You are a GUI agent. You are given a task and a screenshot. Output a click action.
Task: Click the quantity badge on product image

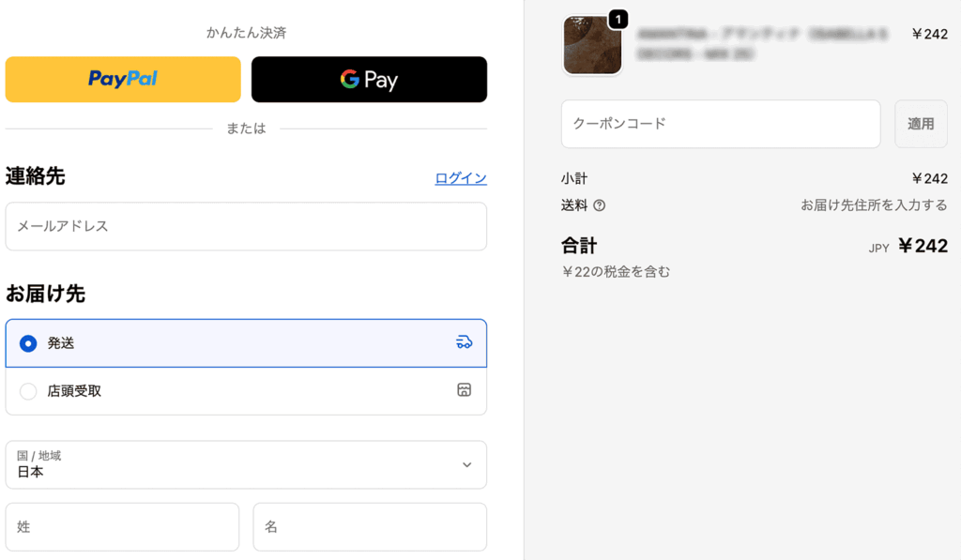[x=618, y=19]
